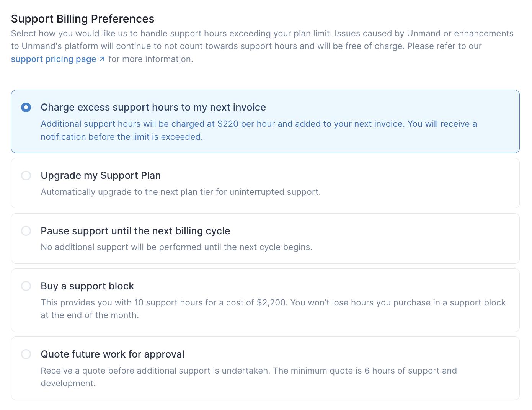Click the highlighted Charge excess support hours card
This screenshot has height=410, width=532.
point(266,121)
